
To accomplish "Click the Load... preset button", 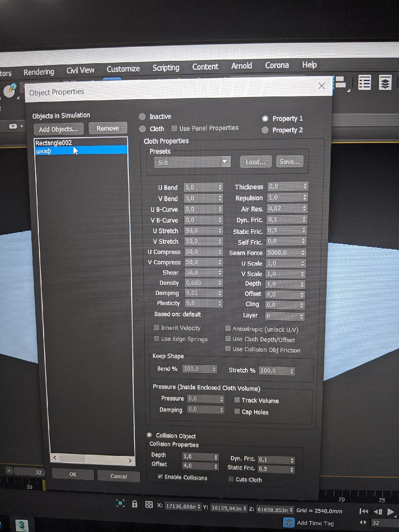I will click(255, 162).
